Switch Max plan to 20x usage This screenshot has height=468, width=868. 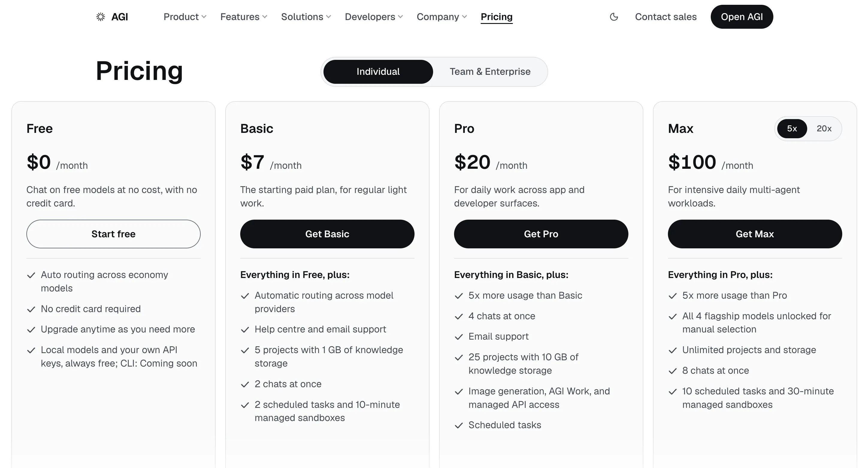click(x=824, y=129)
